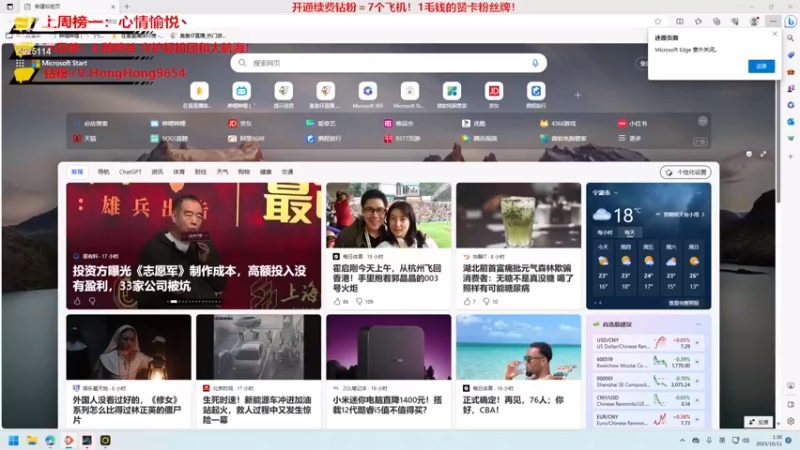This screenshot has height=450, width=800.
Task: Open the 9377页游 site link
Action: pos(403,138)
